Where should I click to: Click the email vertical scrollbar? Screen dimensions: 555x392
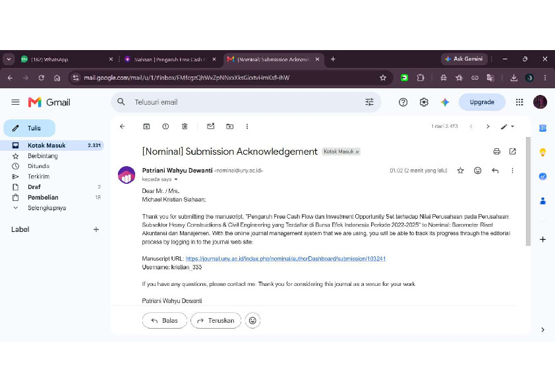pyautogui.click(x=528, y=191)
